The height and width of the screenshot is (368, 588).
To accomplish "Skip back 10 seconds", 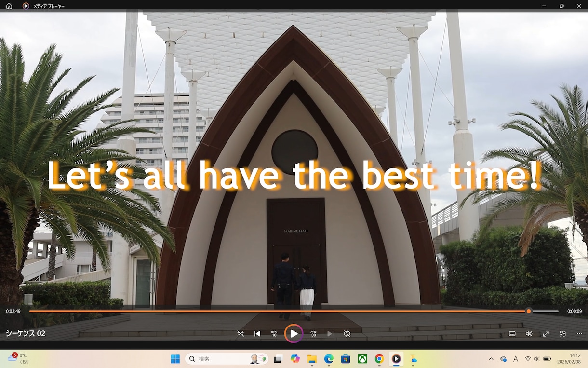I will click(274, 334).
